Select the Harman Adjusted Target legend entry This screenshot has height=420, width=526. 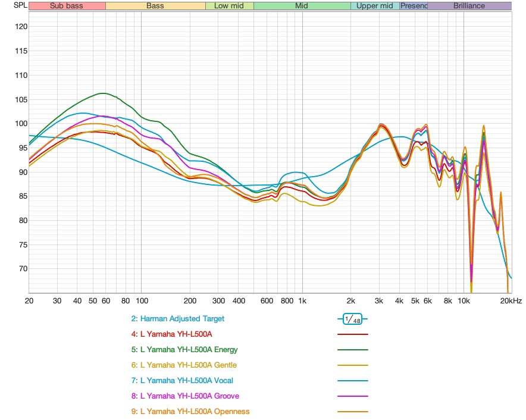click(x=179, y=319)
